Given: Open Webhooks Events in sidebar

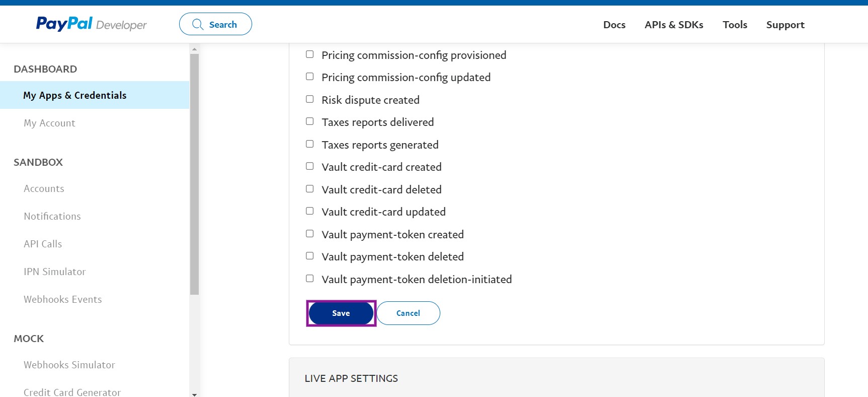Looking at the screenshot, I should click(x=63, y=299).
